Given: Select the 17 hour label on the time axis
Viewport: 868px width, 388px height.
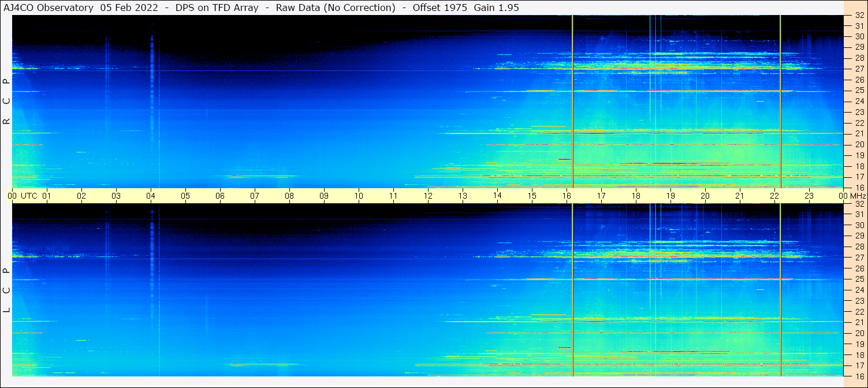Looking at the screenshot, I should (x=601, y=196).
